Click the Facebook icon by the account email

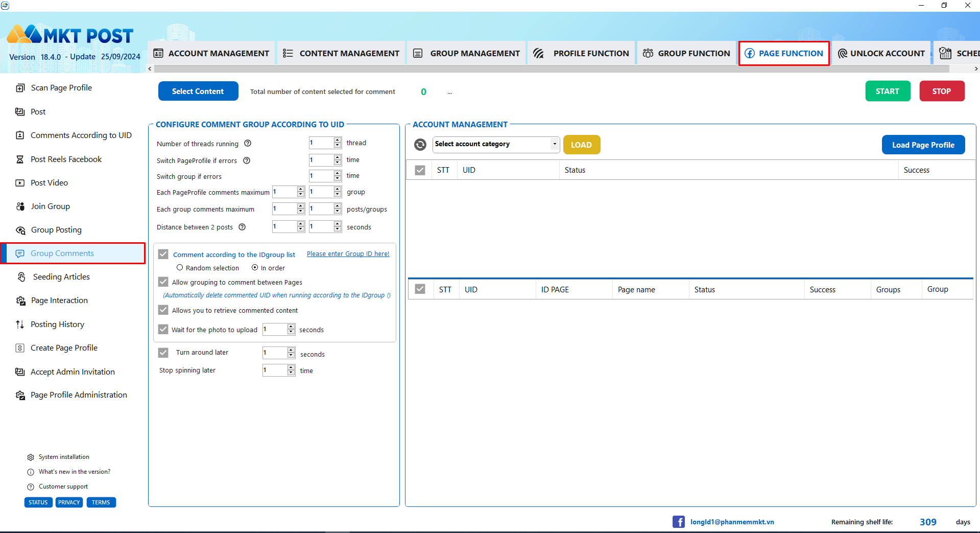tap(679, 522)
